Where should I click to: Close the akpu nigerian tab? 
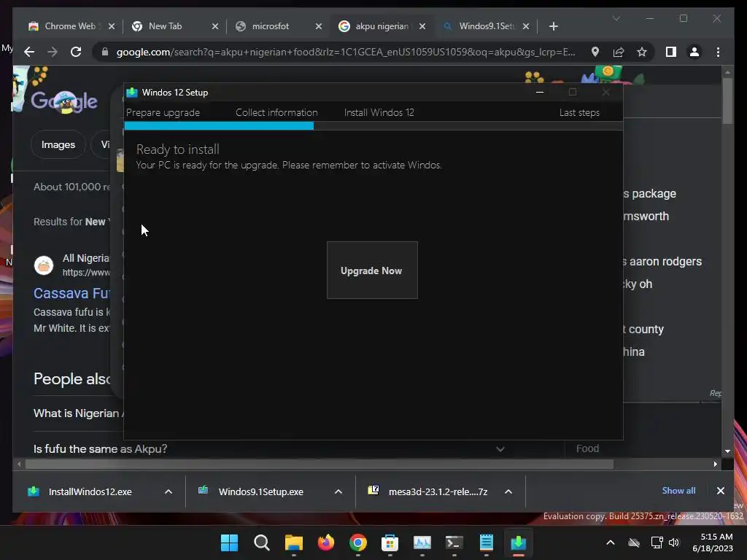422,26
